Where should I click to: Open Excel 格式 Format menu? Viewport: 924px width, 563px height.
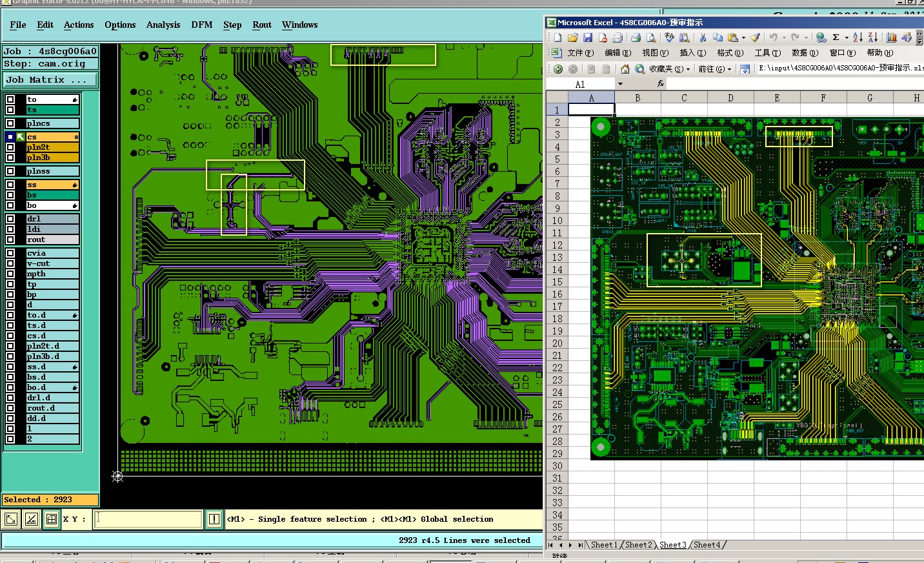[x=730, y=53]
